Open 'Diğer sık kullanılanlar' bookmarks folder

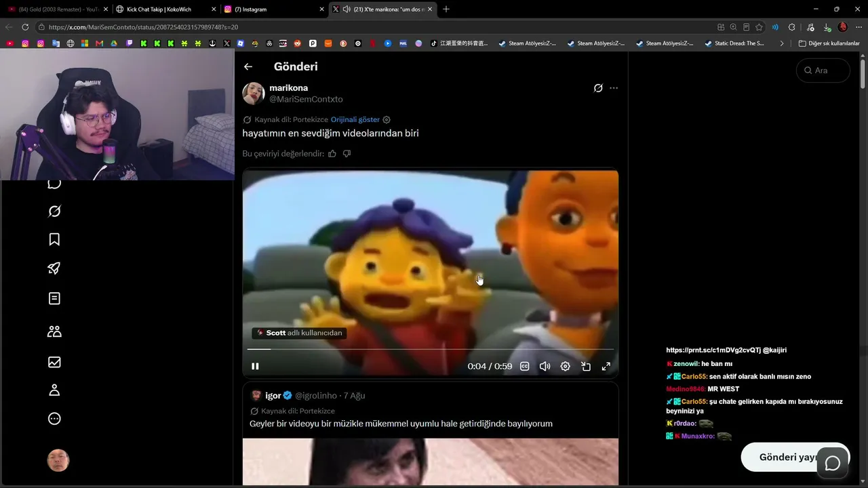pyautogui.click(x=829, y=43)
